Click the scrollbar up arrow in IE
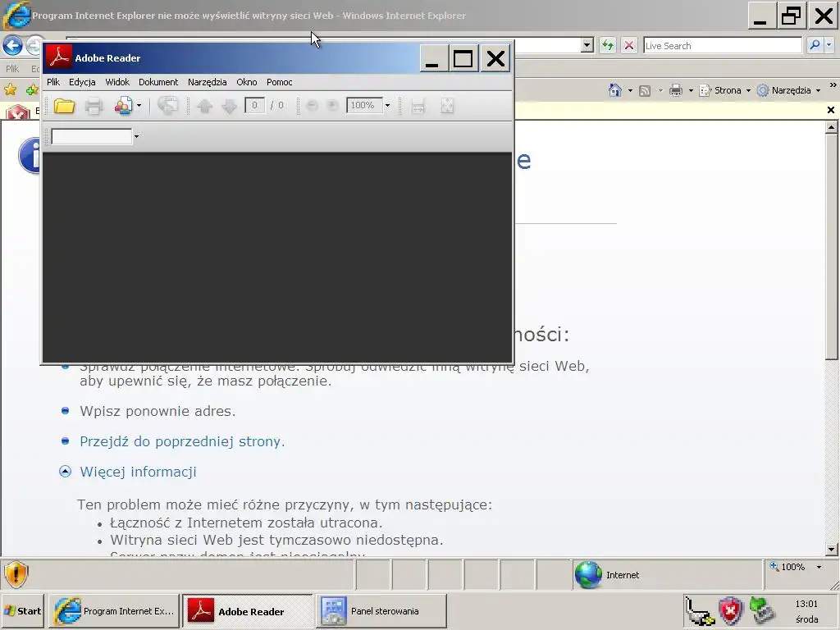Screen dimensions: 840x630 (x=832, y=127)
